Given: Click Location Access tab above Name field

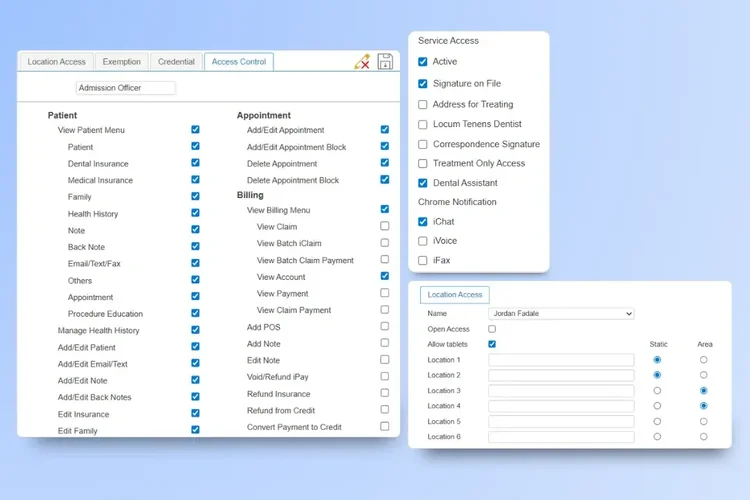Looking at the screenshot, I should 454,295.
